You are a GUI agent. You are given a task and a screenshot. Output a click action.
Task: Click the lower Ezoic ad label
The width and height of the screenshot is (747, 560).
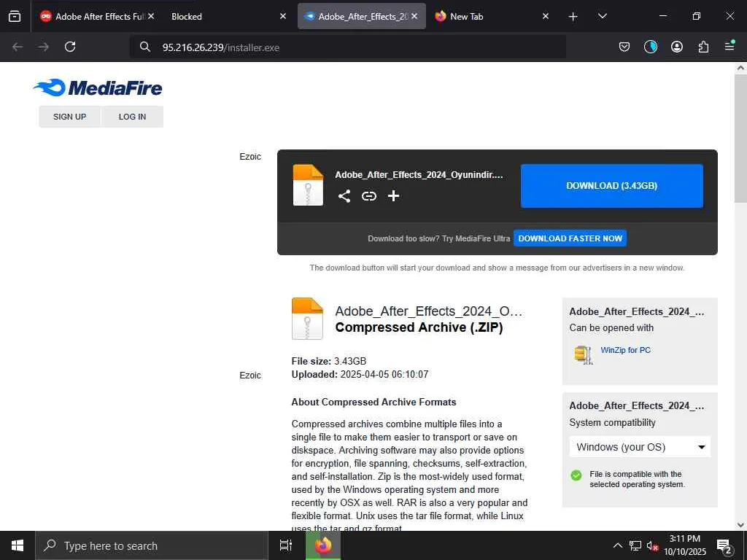click(x=250, y=376)
